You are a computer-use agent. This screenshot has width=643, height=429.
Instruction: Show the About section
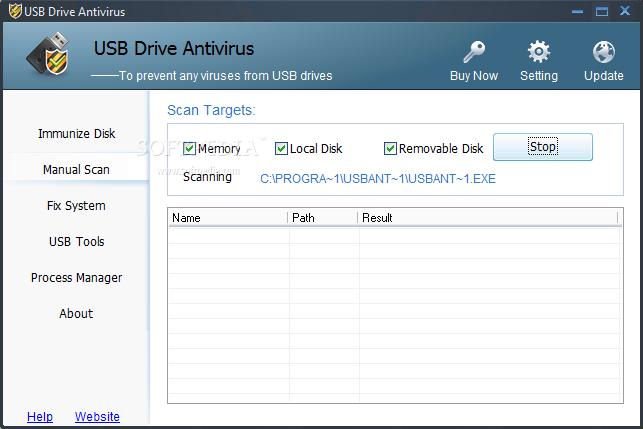point(76,313)
